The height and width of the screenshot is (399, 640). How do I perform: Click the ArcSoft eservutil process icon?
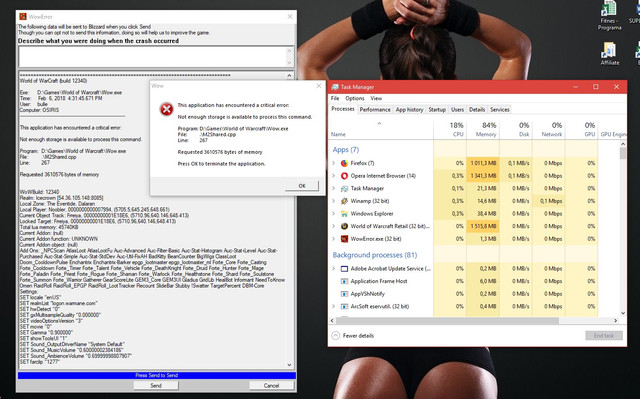point(344,306)
